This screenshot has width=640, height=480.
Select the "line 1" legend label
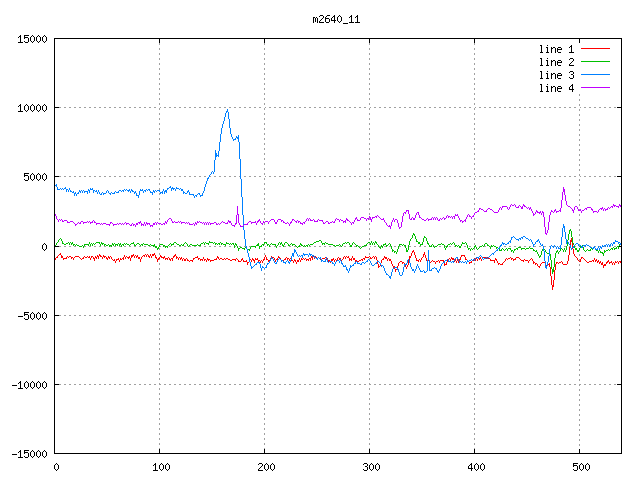pos(557,49)
